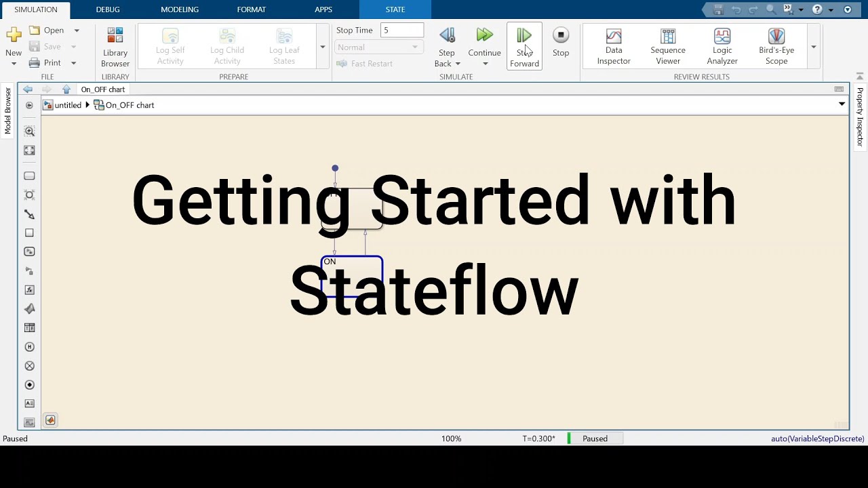Viewport: 868px width, 488px height.
Task: Click the Help question mark icon
Action: 817,9
